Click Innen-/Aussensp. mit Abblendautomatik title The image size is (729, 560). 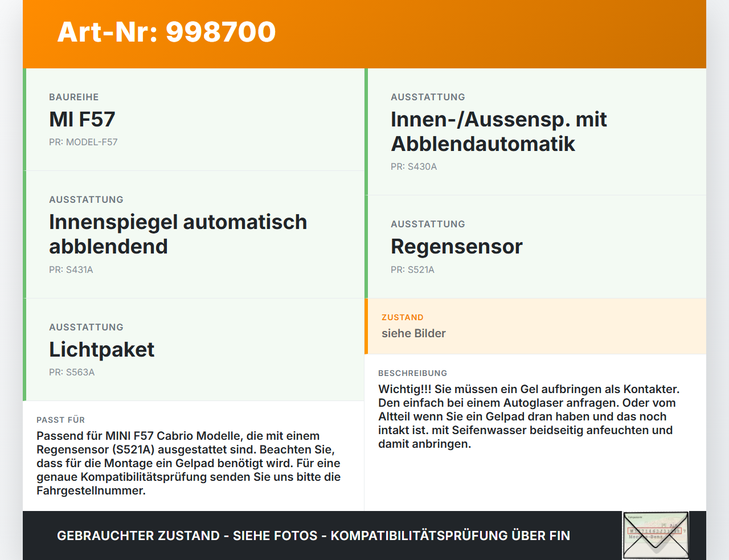point(498,132)
